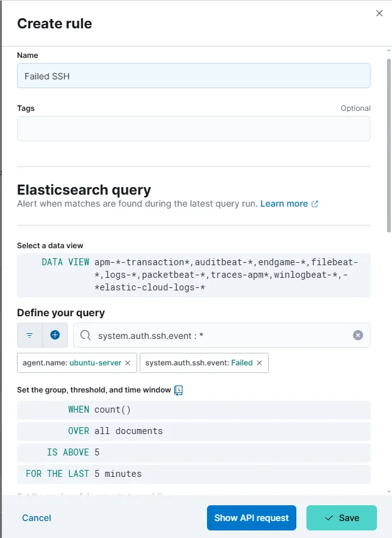The image size is (392, 538).
Task: Cancel rule creation
Action: [36, 518]
